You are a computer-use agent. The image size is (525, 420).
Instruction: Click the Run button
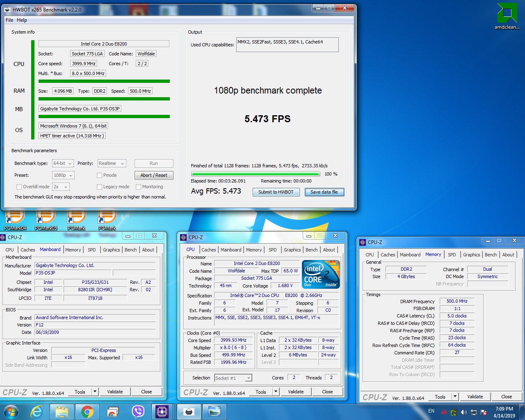(154, 163)
